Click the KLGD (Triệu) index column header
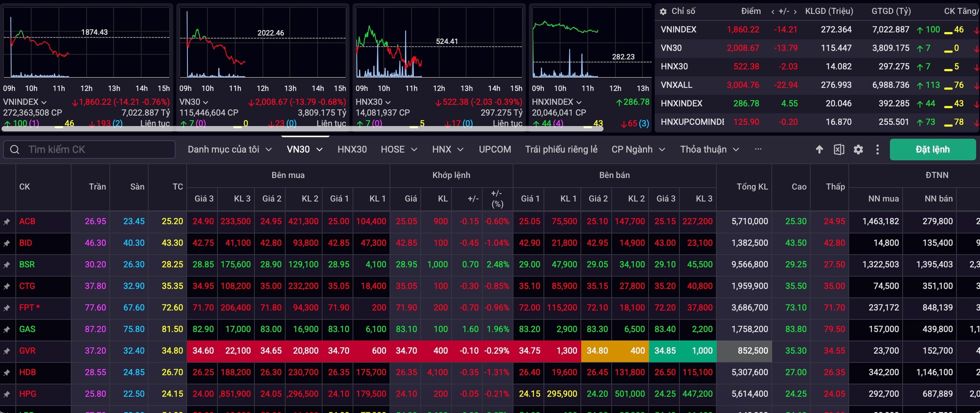Viewport: 980px width, 413px height. [x=829, y=11]
